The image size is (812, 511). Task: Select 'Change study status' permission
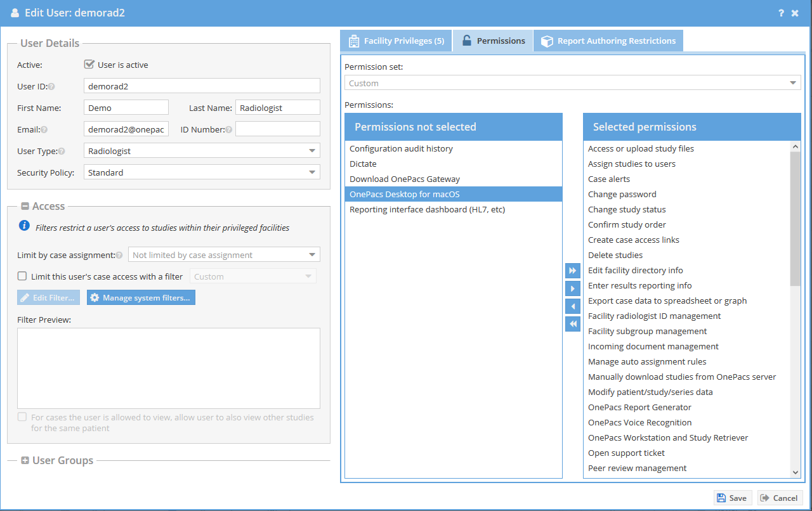(687, 209)
